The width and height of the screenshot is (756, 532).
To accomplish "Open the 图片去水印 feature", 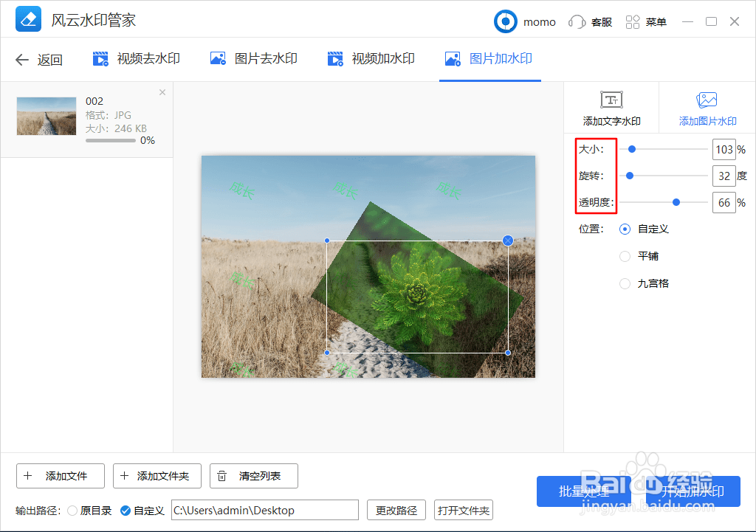I will pyautogui.click(x=253, y=60).
